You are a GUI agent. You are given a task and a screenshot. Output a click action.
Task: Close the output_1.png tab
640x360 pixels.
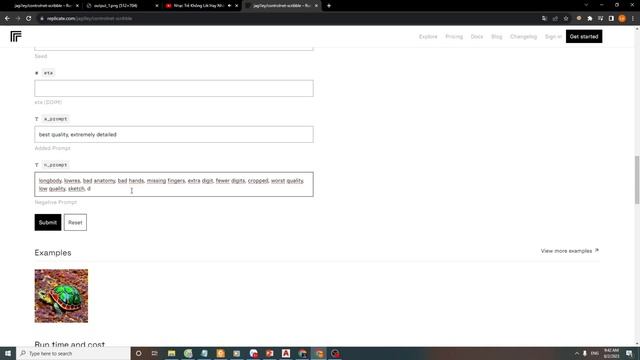(x=157, y=6)
